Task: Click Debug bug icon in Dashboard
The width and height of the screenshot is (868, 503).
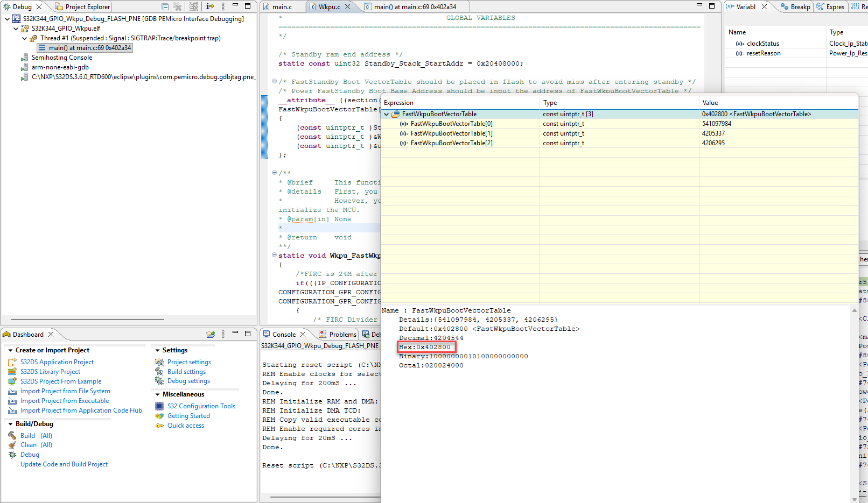Action: (x=12, y=455)
